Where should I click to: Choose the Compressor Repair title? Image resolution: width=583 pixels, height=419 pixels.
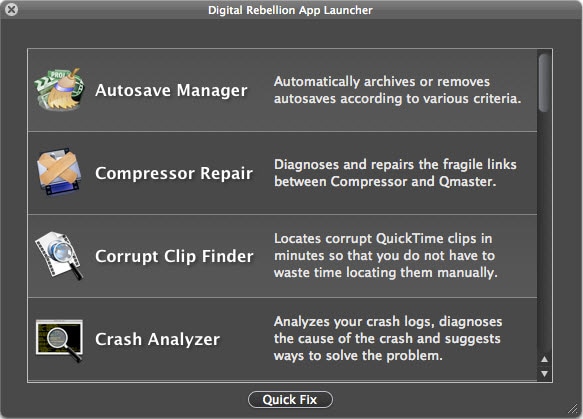click(174, 173)
